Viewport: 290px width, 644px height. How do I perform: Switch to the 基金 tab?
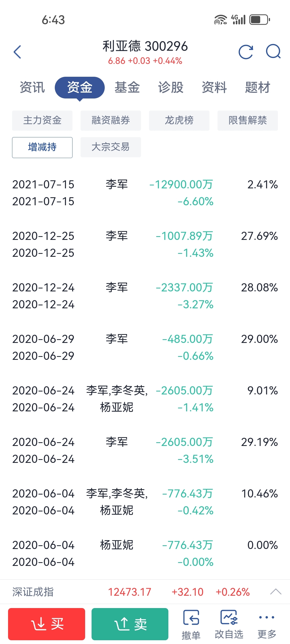[x=127, y=87]
